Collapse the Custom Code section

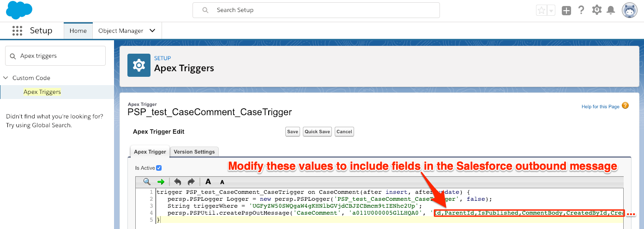[5, 78]
